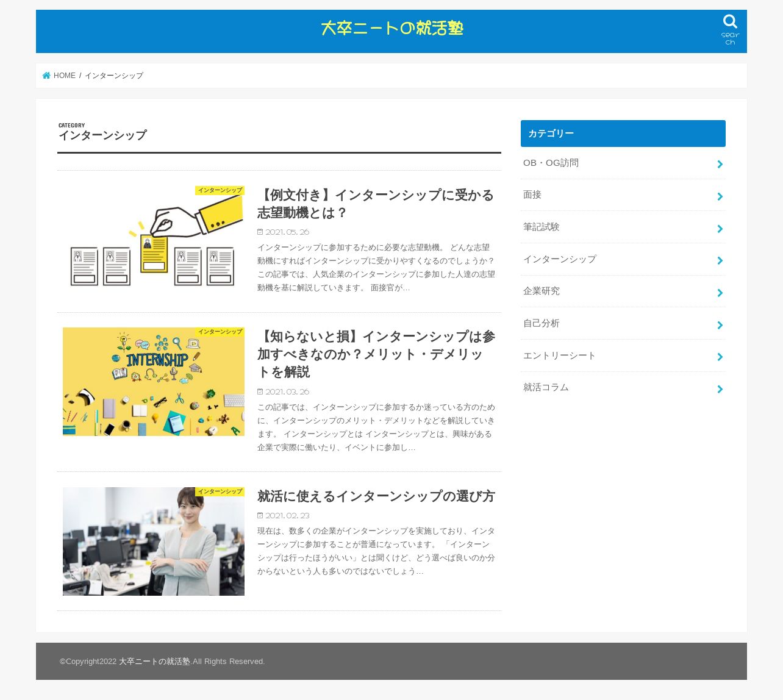Open article 就活に使えるインターンシップの選び方
The height and width of the screenshot is (700, 783).
tap(376, 496)
